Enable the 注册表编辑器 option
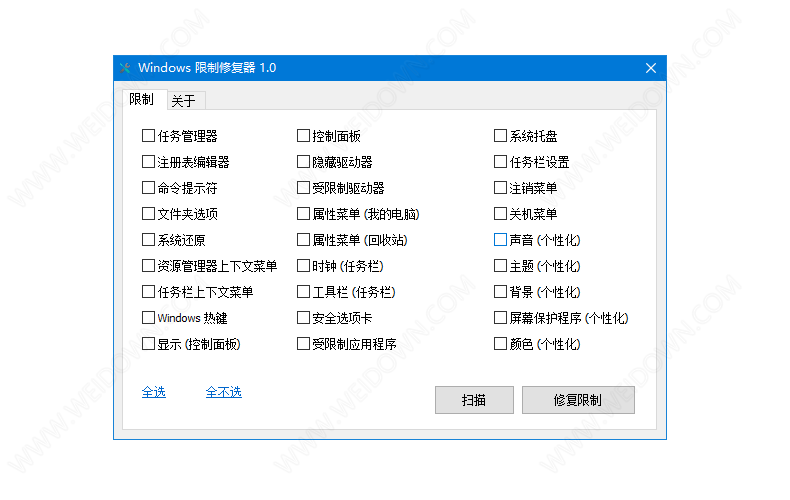 pyautogui.click(x=148, y=162)
